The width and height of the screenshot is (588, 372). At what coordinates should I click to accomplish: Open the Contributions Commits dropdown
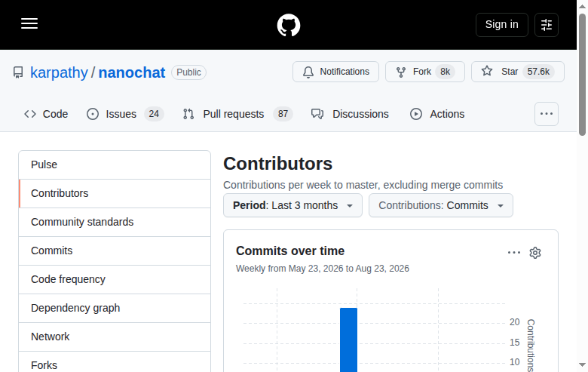[x=441, y=205]
